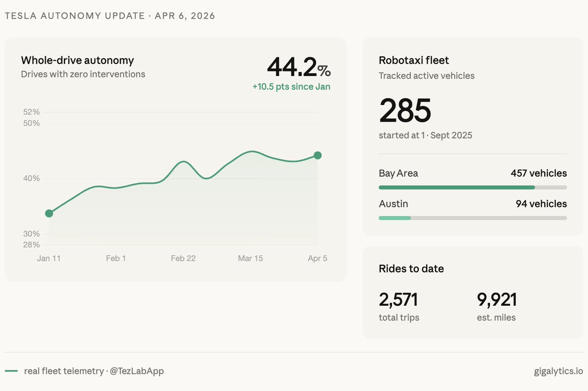Viewport: 588px width, 391px height.
Task: Click the 52% y-axis label
Action: coord(31,112)
